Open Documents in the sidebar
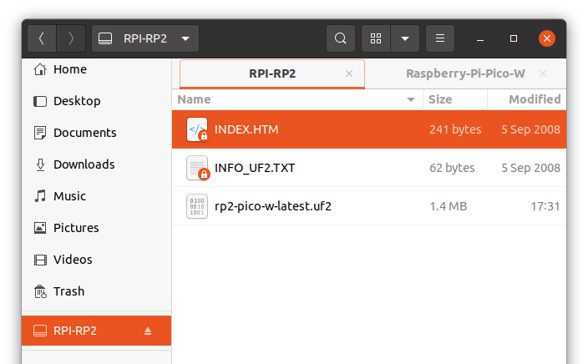Image resolution: width=588 pixels, height=364 pixels. 96,133
